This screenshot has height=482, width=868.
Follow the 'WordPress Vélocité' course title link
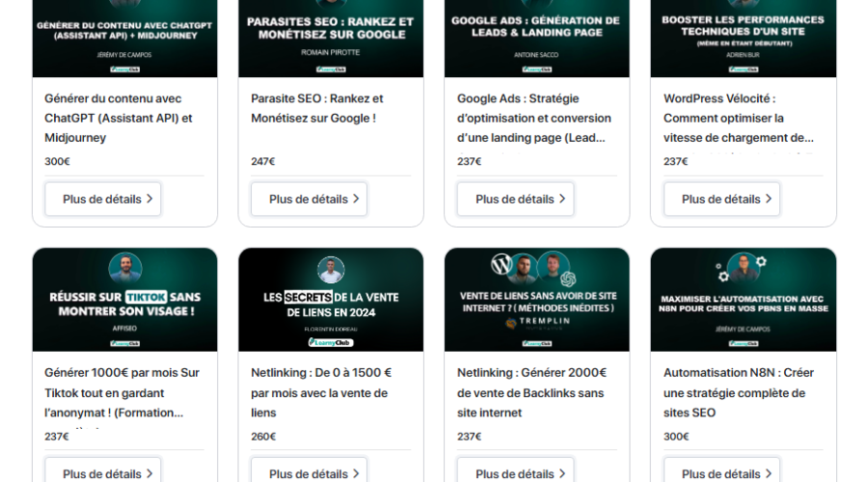(x=738, y=118)
